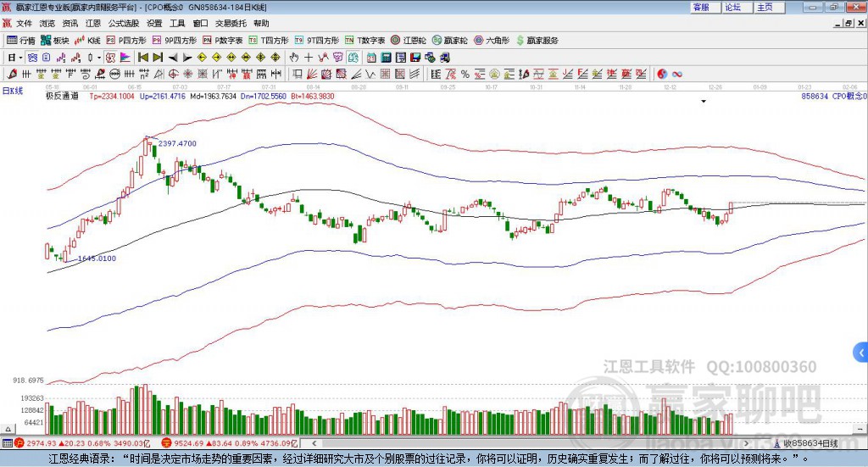Click the pink flag indicator icon

[x=125, y=58]
